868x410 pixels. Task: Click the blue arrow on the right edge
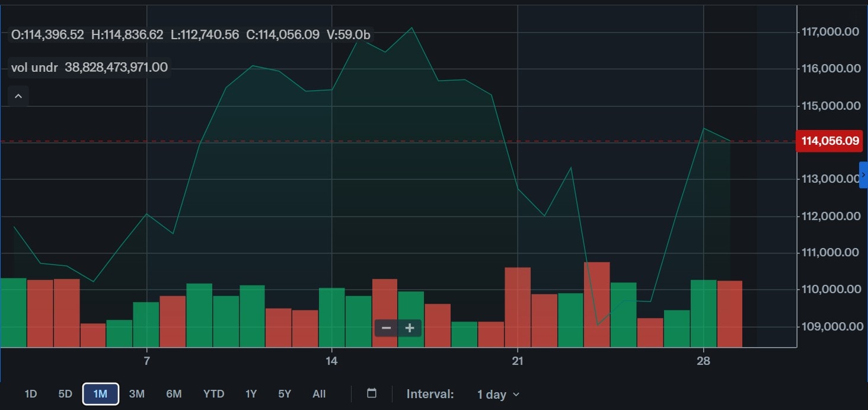tap(864, 174)
